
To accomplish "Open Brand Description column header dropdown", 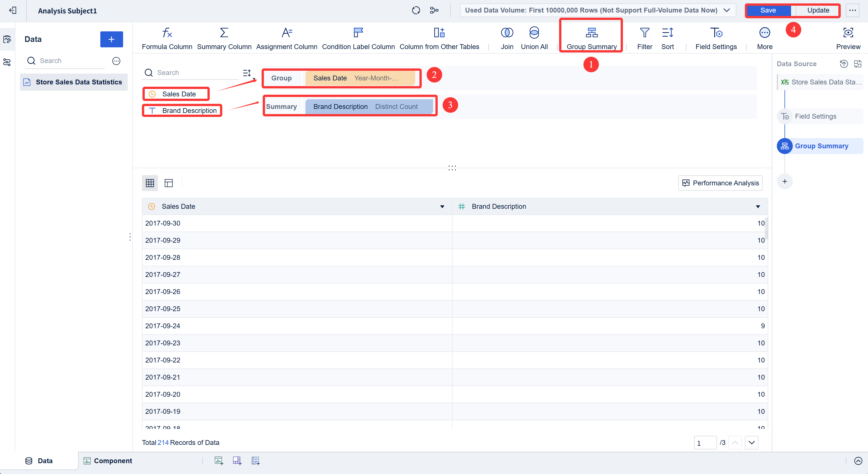I will 758,207.
